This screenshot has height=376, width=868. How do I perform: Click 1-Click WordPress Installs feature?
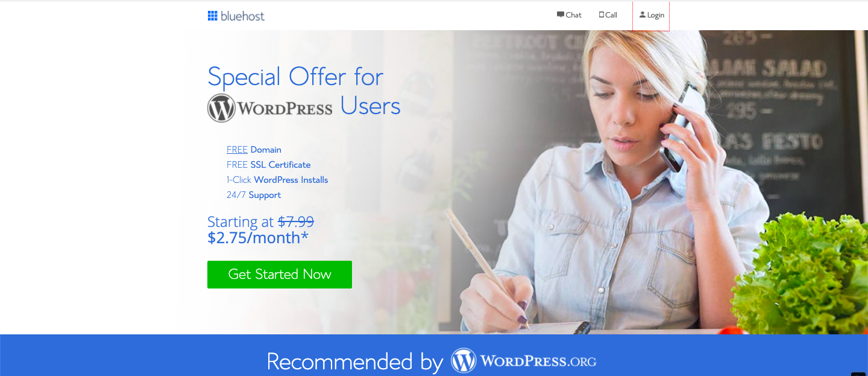pyautogui.click(x=277, y=180)
